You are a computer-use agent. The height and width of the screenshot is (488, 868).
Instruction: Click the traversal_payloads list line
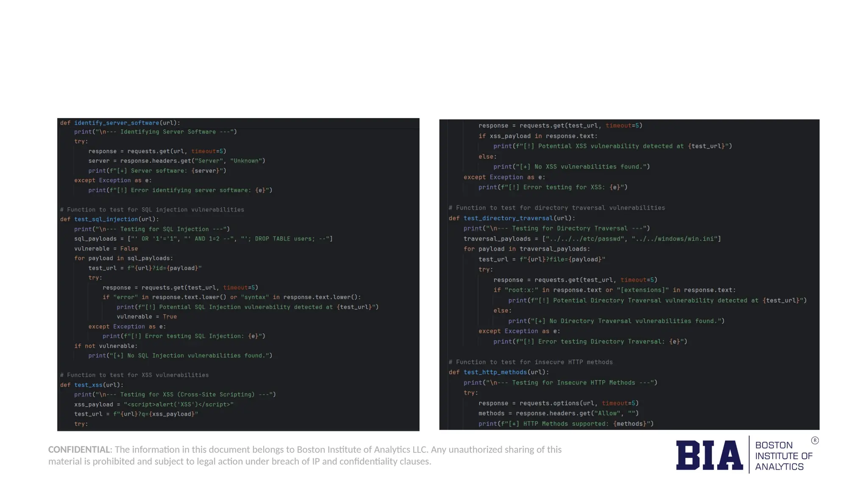[592, 239]
